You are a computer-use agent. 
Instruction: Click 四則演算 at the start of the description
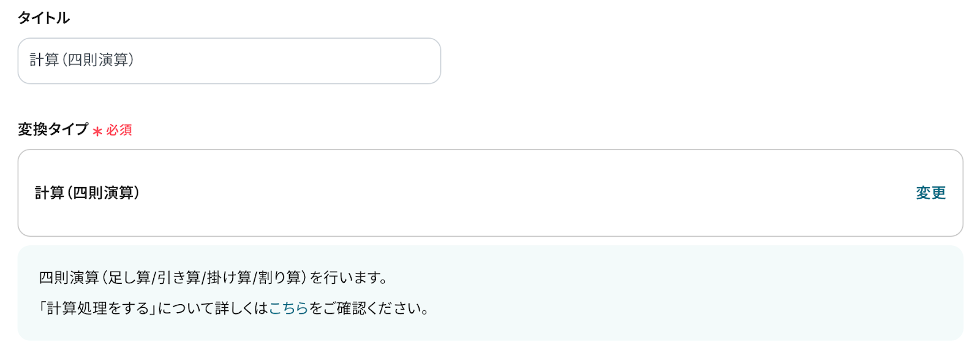click(x=69, y=277)
